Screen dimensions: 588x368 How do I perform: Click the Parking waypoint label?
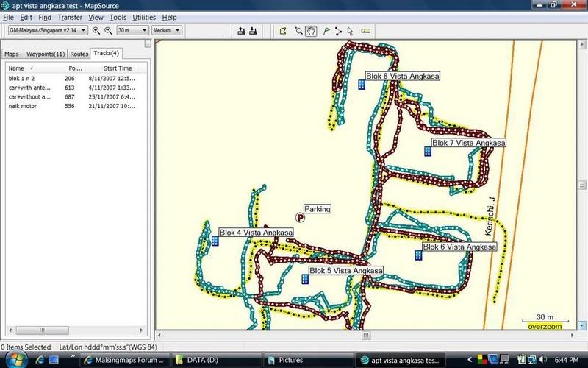pyautogui.click(x=318, y=209)
